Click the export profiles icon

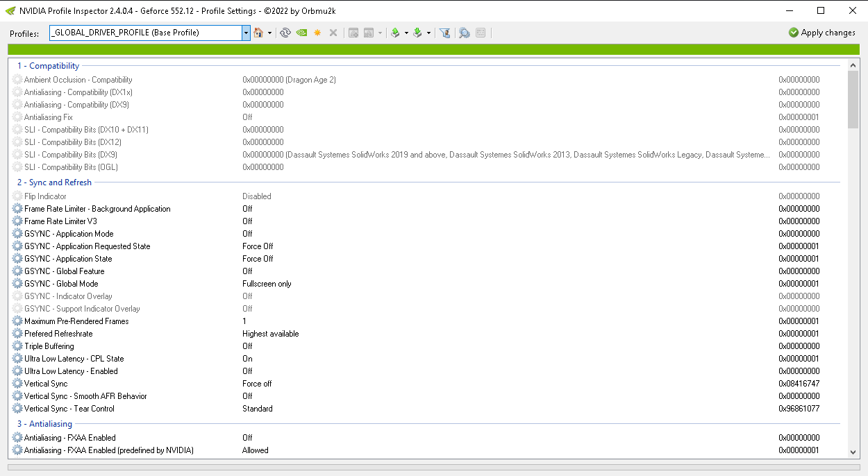tap(395, 33)
